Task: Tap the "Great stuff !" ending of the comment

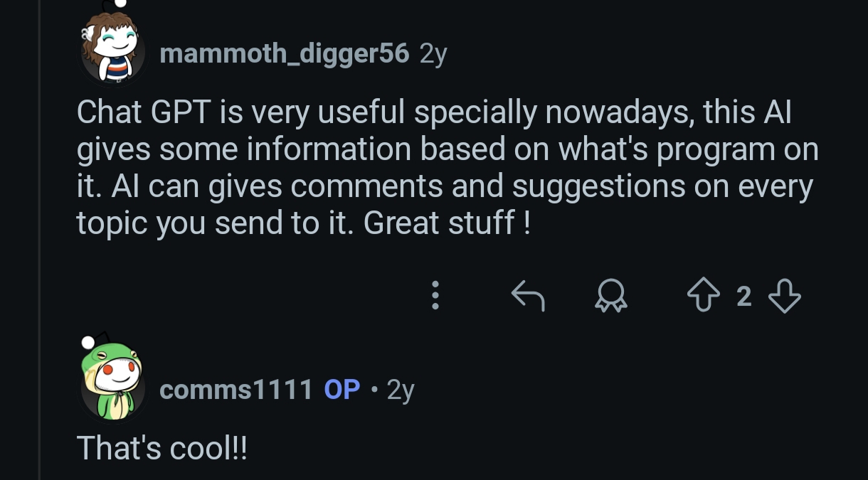Action: (x=447, y=223)
